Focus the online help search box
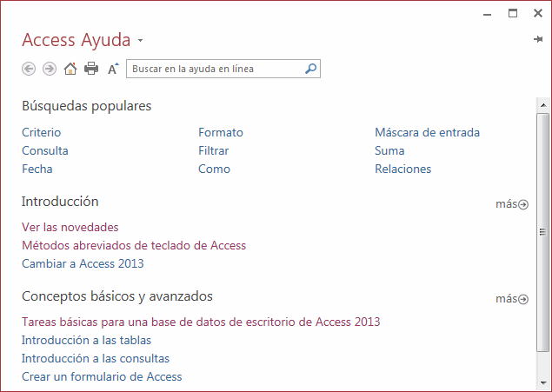Screen dimensions: 552x392 tap(214, 69)
